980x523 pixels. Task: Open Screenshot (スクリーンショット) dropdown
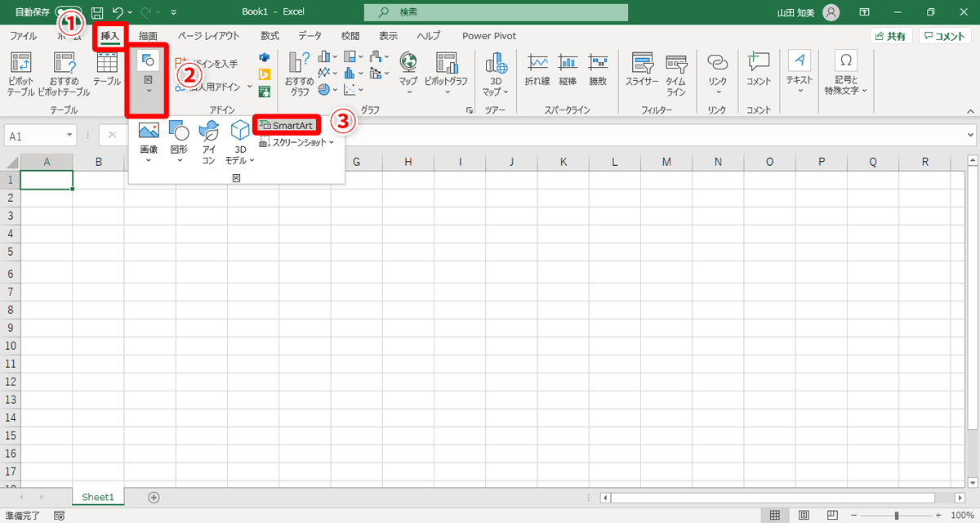[x=297, y=142]
